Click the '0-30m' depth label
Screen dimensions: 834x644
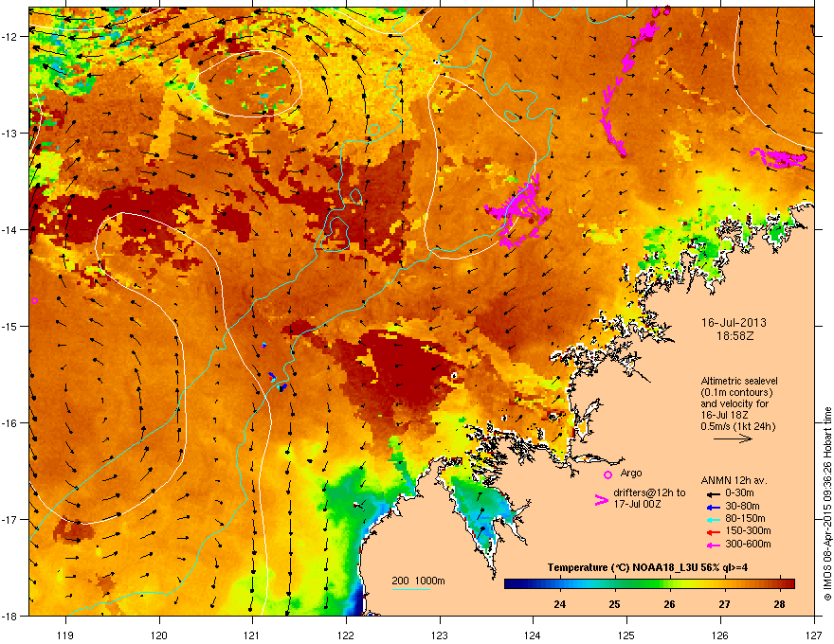(740, 493)
